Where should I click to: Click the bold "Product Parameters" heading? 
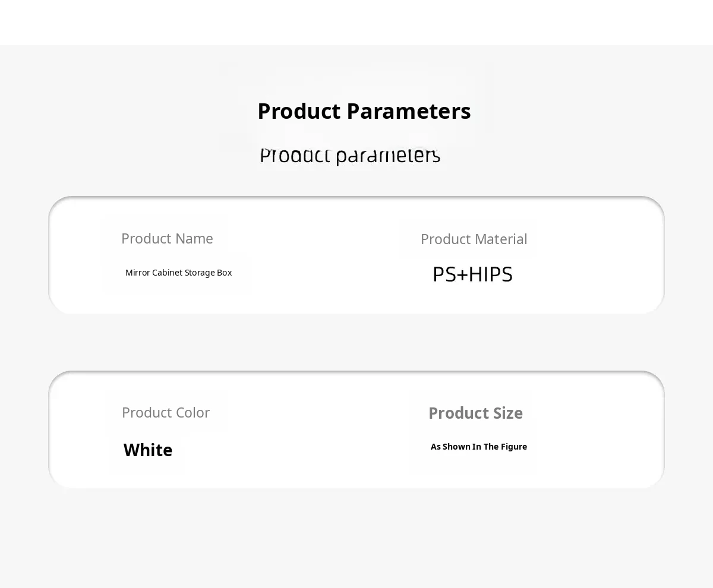tap(364, 112)
